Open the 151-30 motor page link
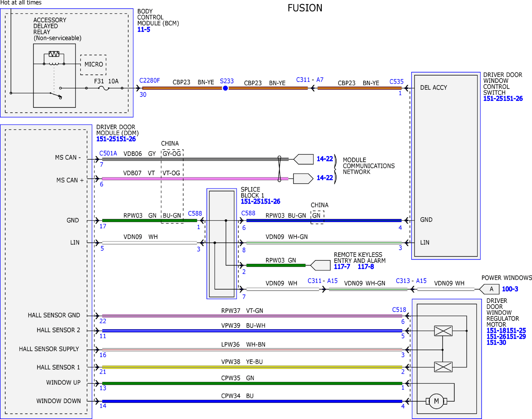 pos(496,342)
